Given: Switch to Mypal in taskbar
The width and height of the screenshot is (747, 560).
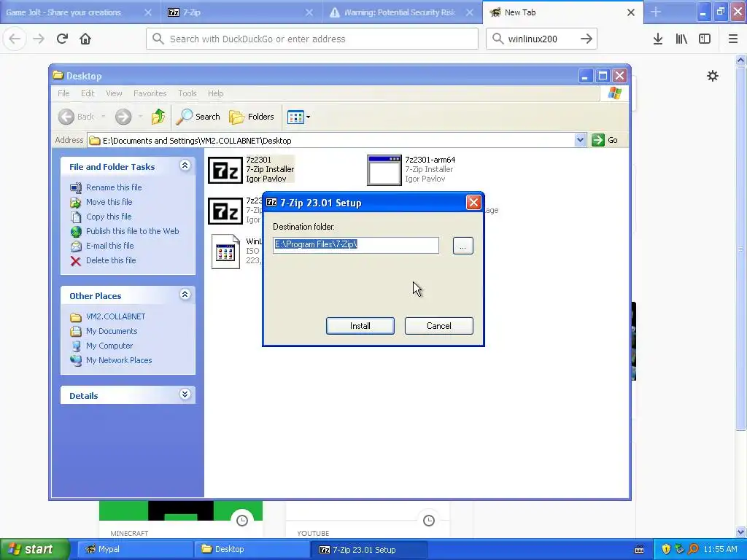Looking at the screenshot, I should coord(134,549).
